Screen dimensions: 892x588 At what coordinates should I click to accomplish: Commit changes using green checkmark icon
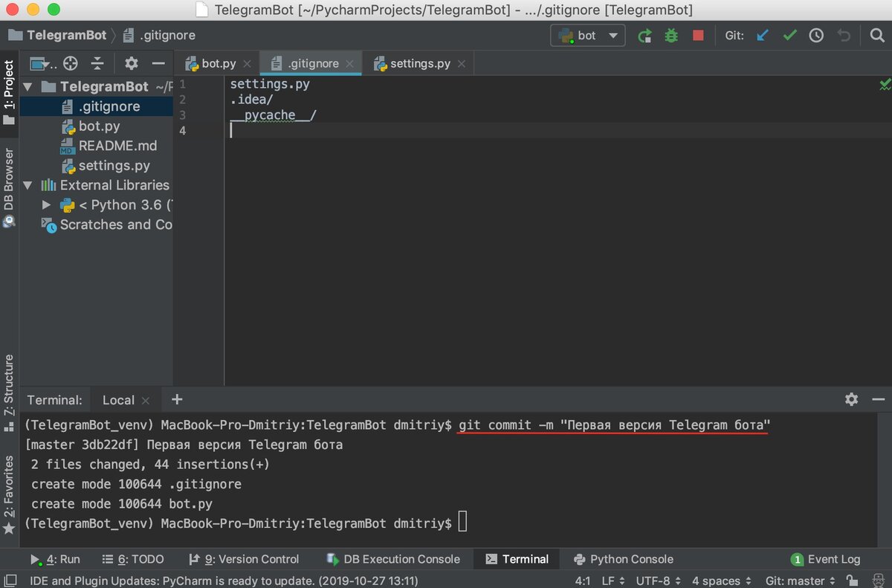[789, 35]
